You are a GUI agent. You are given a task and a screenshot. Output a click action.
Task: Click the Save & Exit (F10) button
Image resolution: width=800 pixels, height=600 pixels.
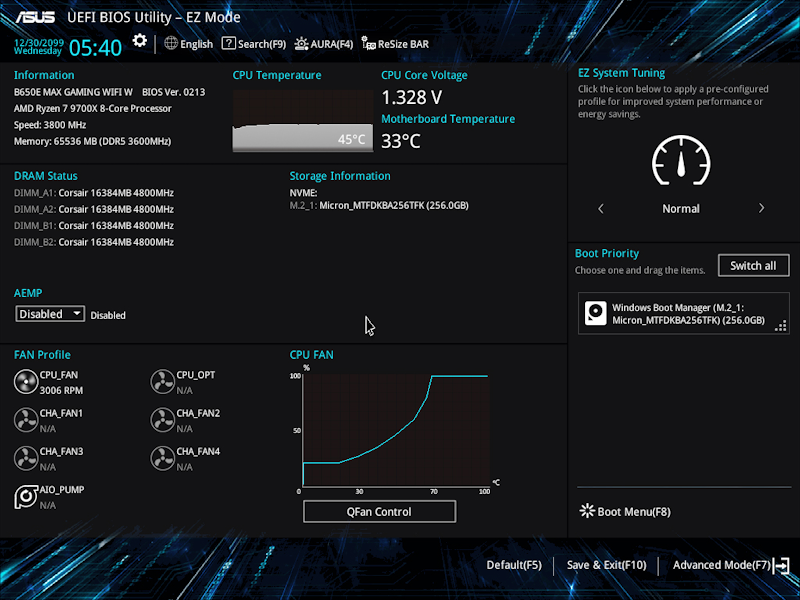tap(605, 565)
